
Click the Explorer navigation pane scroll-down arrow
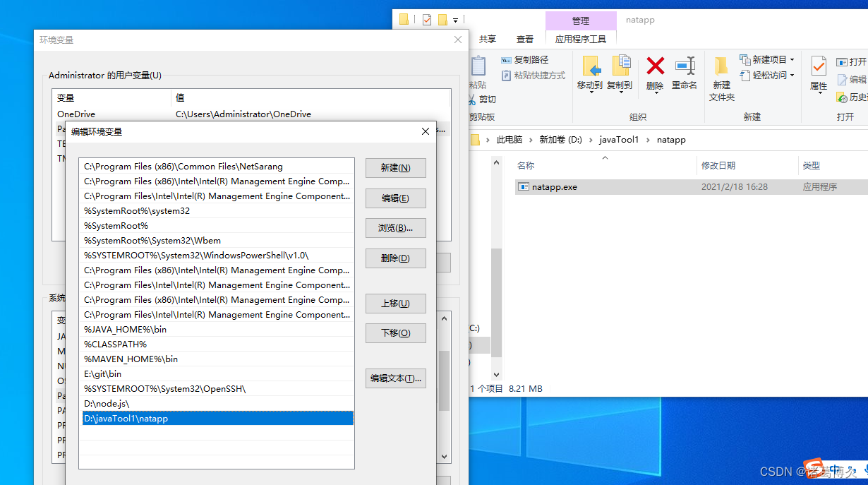496,375
